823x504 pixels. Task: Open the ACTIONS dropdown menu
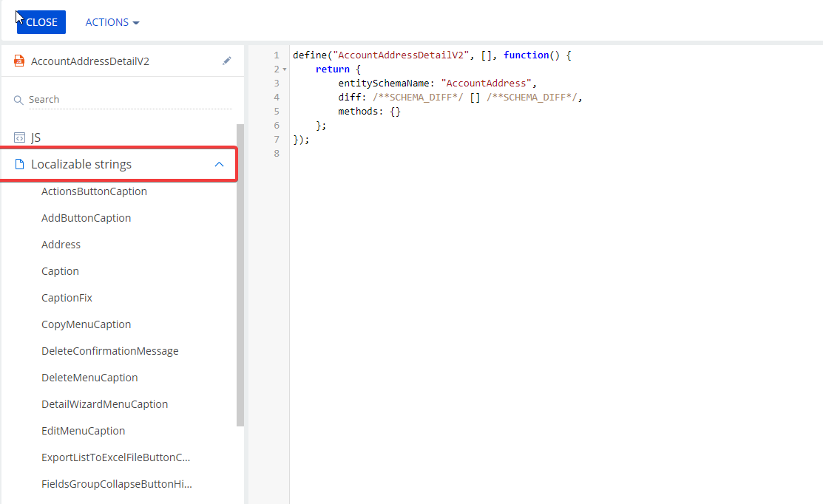[x=112, y=22]
